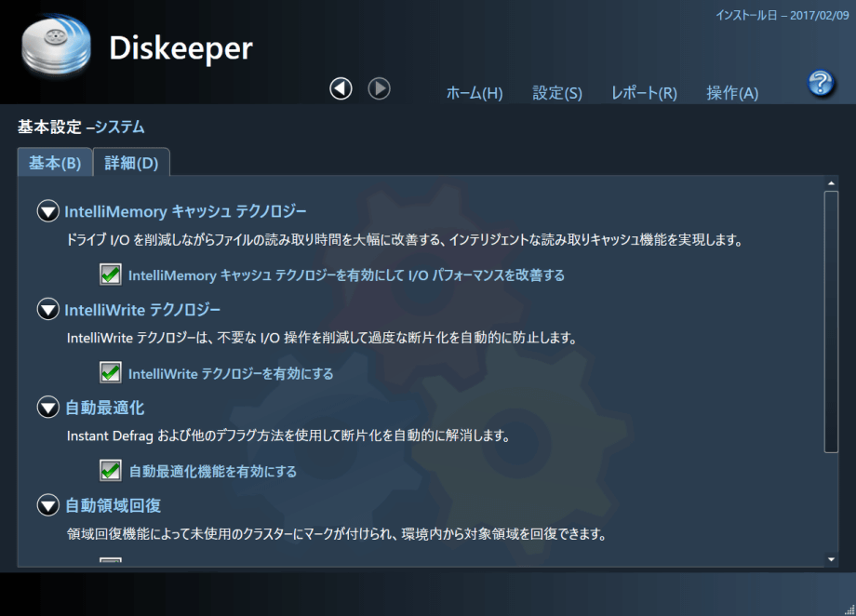Click the scrollbar up arrow
The height and width of the screenshot is (616, 856).
click(831, 183)
